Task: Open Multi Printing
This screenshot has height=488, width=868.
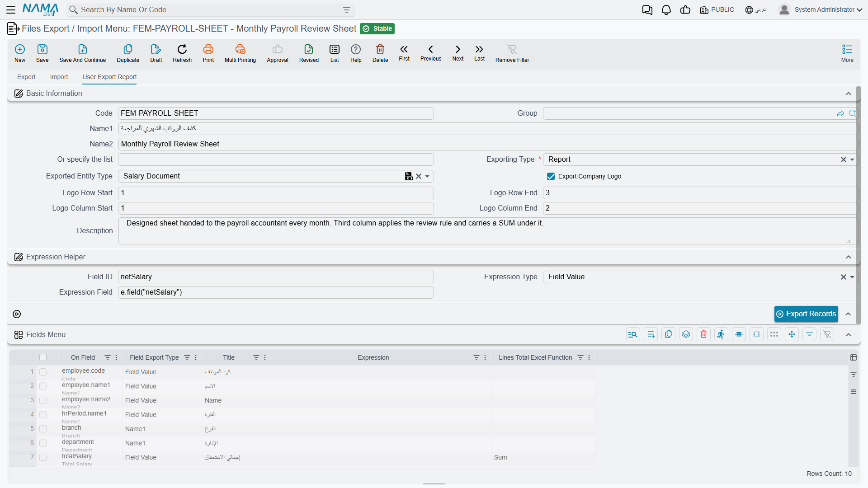Action: coord(240,49)
